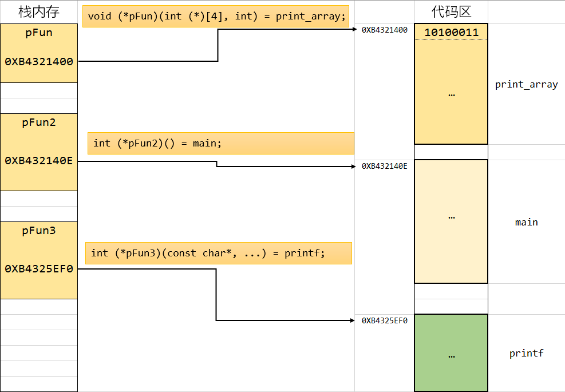Viewport: 565px width, 392px height.
Task: Click the 代码区 header cell
Action: 451,12
